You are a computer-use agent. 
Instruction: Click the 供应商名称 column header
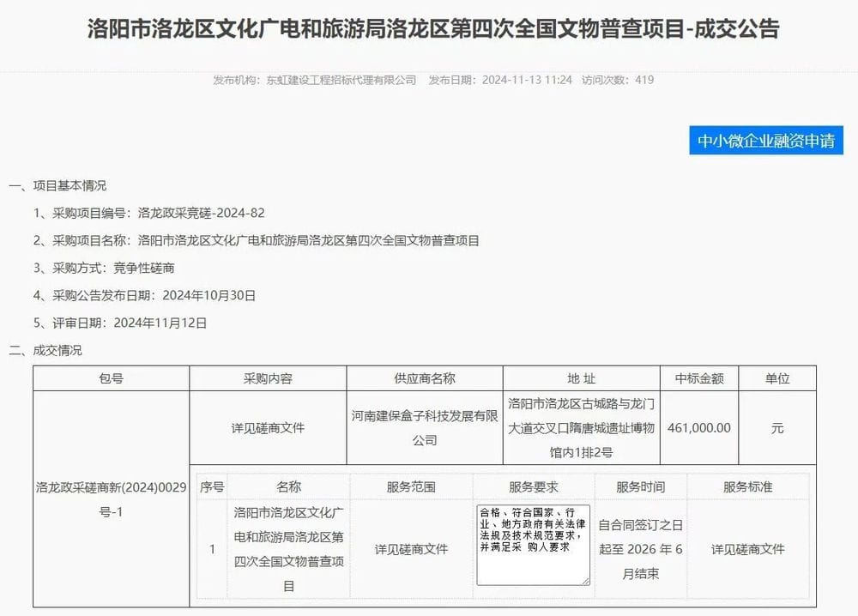(425, 378)
